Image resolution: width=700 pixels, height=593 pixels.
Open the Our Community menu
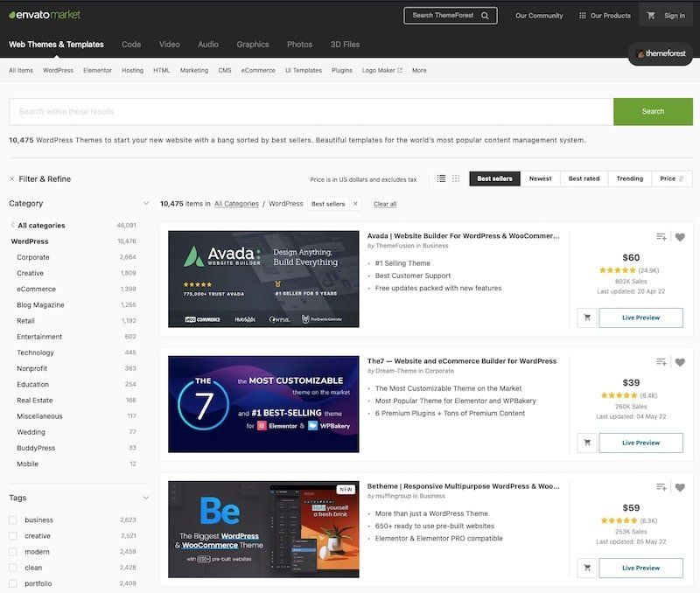[539, 16]
